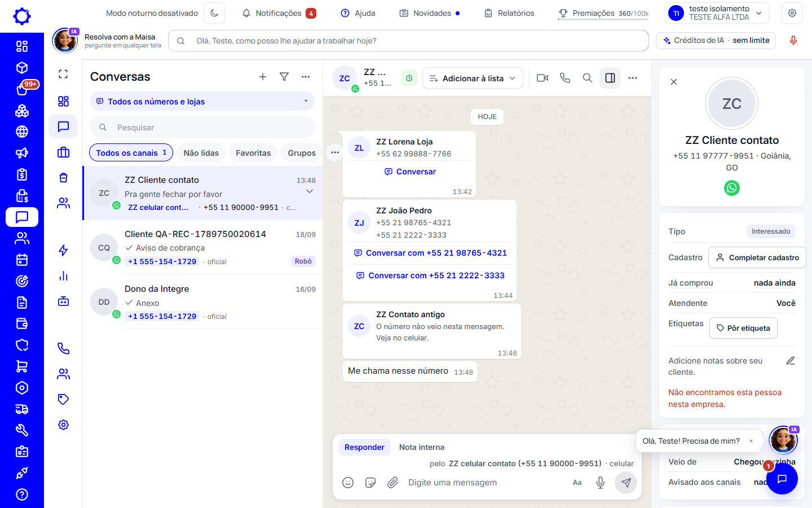Click Conversar com +55 21 98765-4321
This screenshot has width=812, height=508.
(430, 253)
